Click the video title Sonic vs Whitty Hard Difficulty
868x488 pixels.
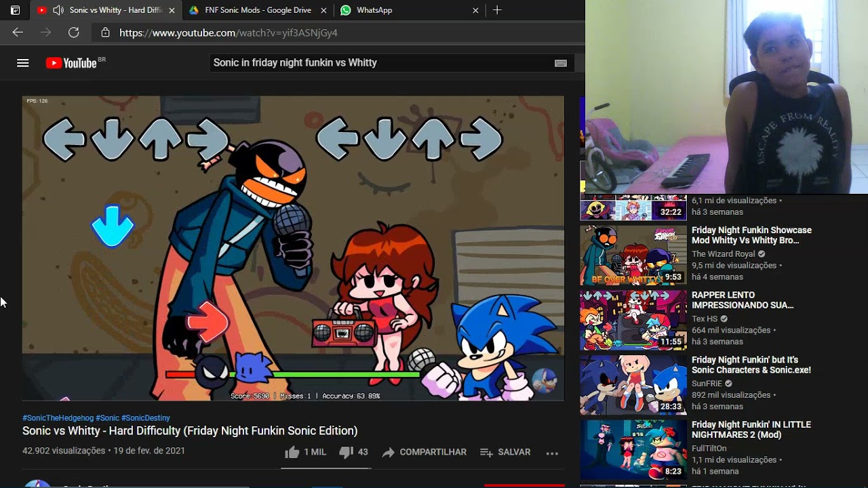pyautogui.click(x=190, y=431)
